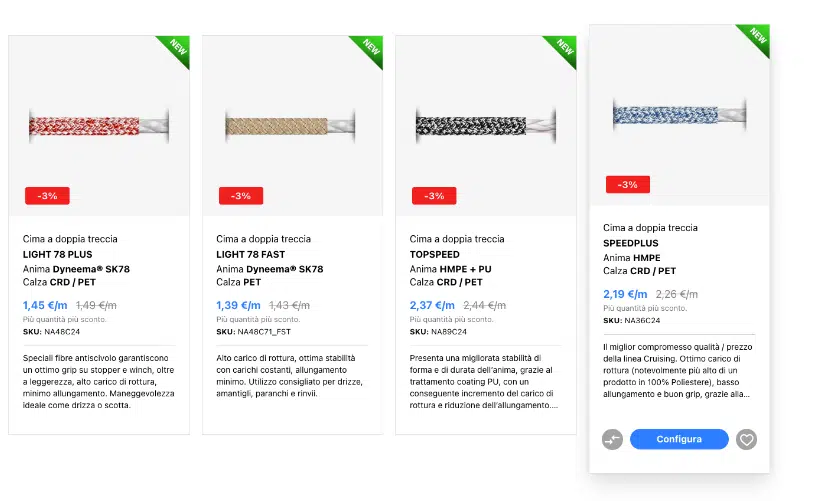
Task: Click the -3% discount badge on SPEEDPLUS
Action: coord(627,184)
